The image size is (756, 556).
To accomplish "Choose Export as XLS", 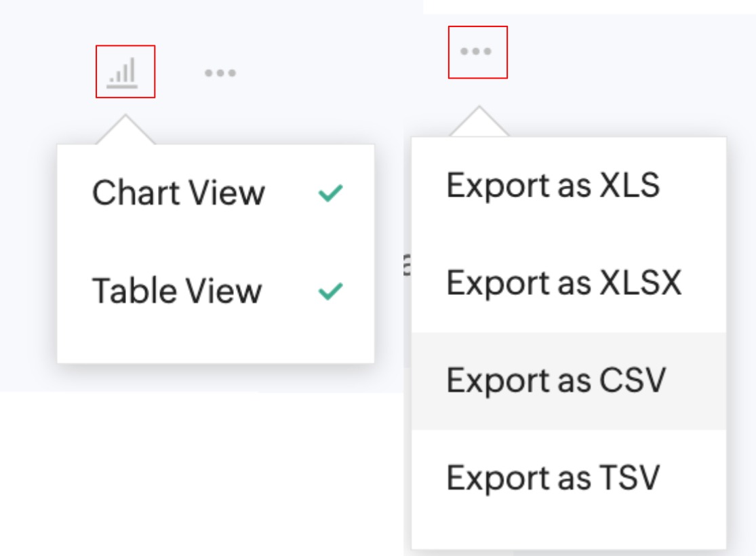I will coord(553,185).
